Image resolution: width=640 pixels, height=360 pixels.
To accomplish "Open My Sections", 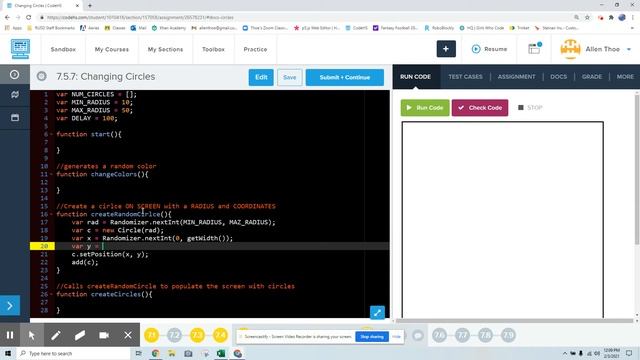I will 165,49.
